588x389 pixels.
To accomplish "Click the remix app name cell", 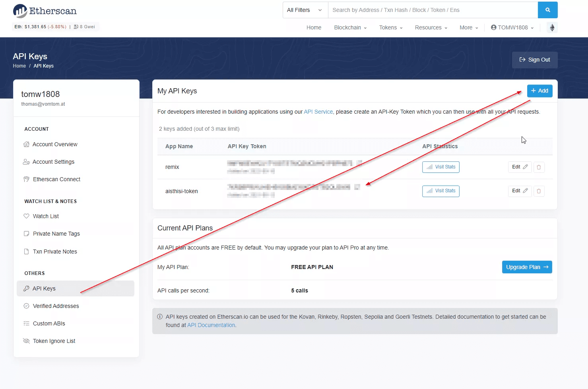I will click(x=172, y=167).
